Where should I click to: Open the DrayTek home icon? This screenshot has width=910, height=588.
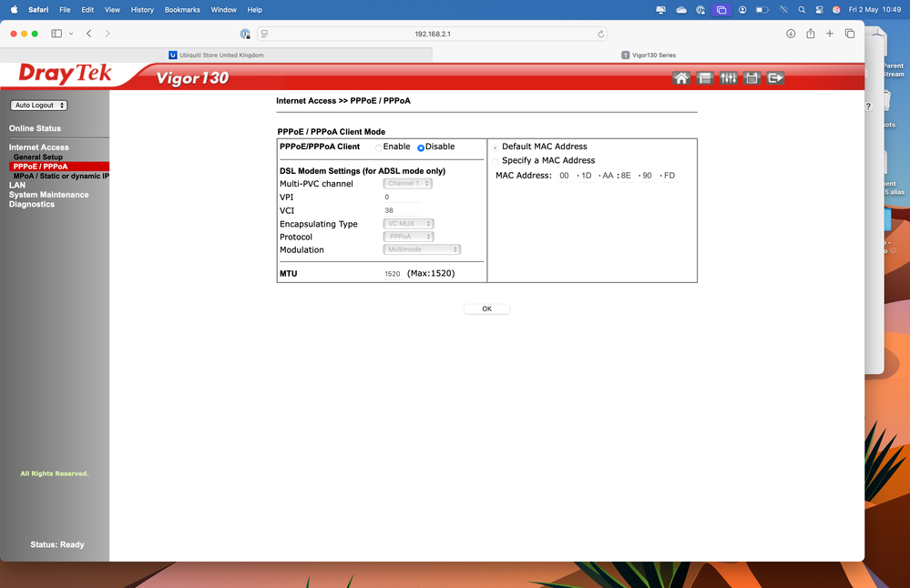point(681,77)
